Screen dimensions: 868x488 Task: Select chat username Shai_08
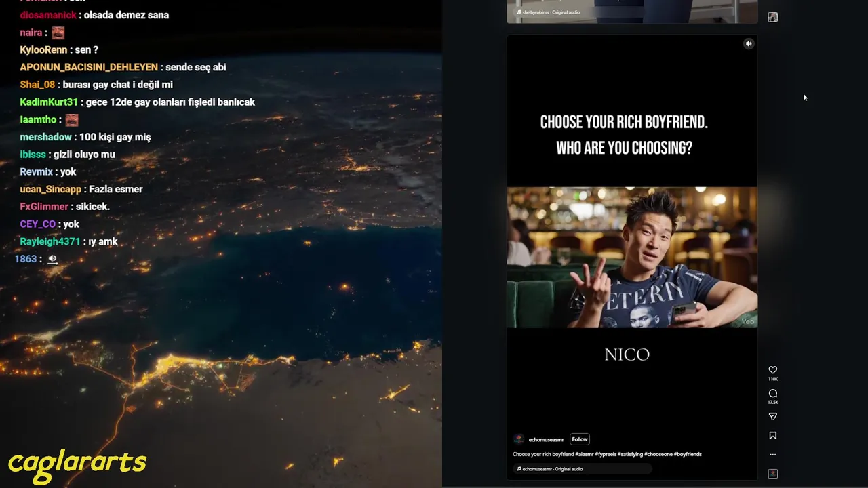pyautogui.click(x=37, y=85)
